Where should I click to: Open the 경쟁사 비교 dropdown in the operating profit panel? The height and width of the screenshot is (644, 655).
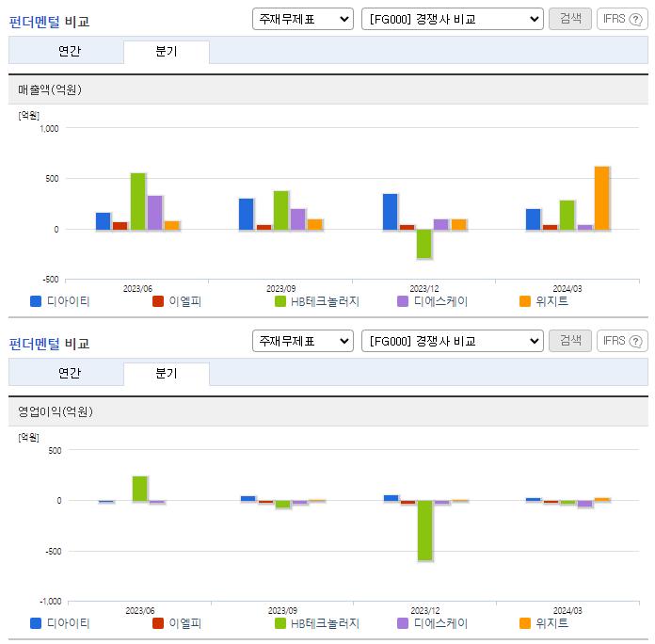click(452, 341)
